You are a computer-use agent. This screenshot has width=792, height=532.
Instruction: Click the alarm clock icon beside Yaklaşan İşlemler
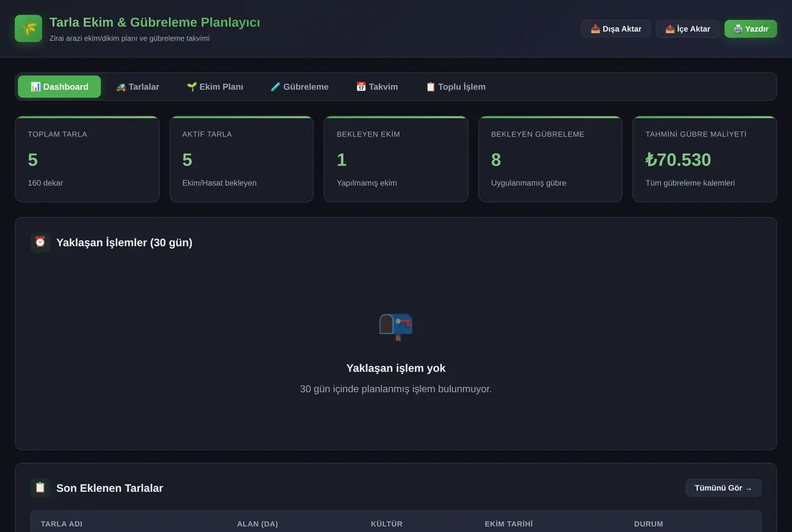(40, 242)
